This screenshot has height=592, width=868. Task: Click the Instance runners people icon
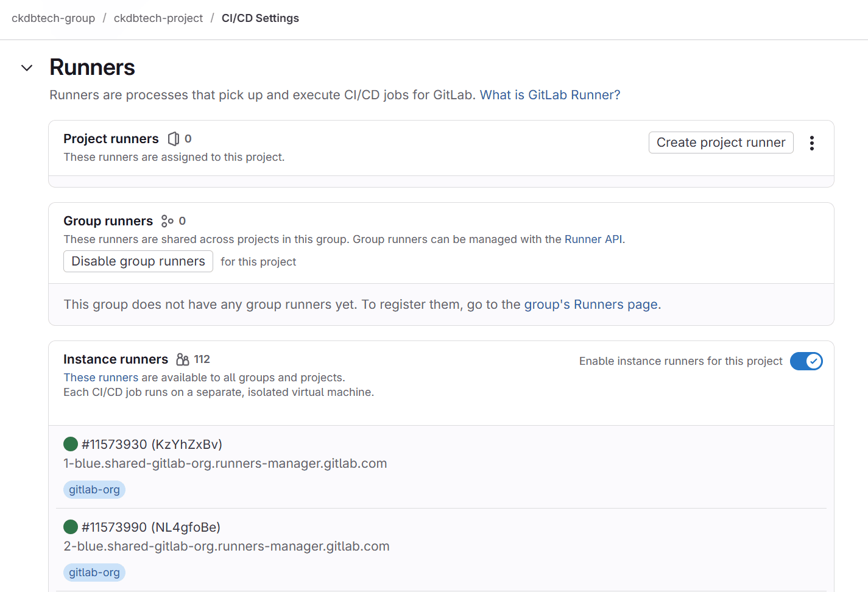[182, 359]
